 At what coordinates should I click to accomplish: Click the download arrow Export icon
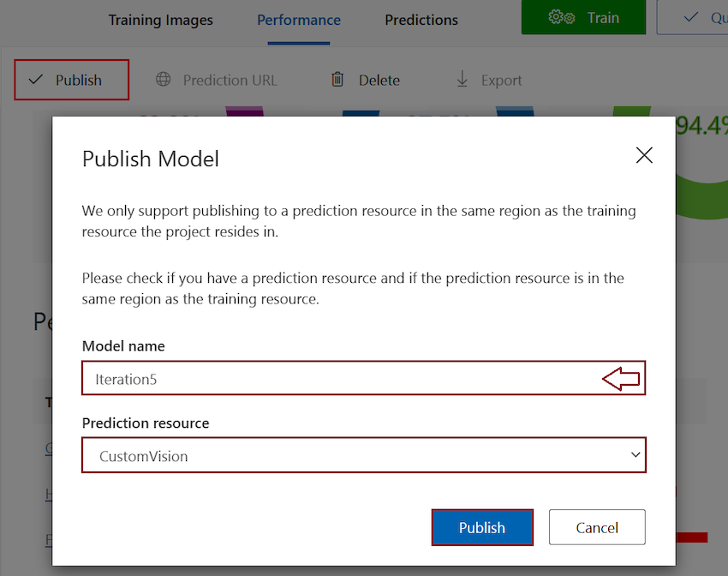tap(462, 79)
